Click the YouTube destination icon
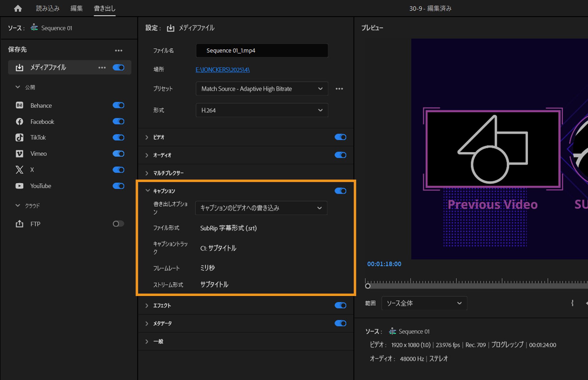 19,186
